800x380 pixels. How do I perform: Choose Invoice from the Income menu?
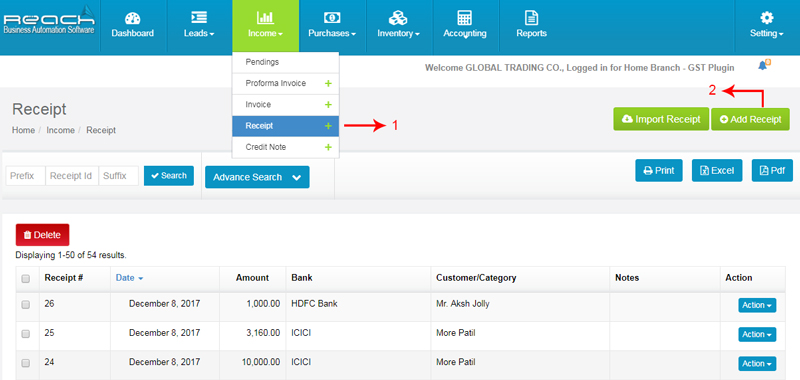(x=286, y=105)
